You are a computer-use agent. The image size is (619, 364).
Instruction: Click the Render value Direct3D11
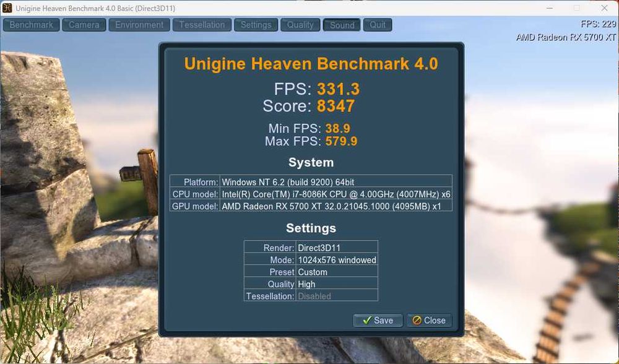[x=337, y=248]
